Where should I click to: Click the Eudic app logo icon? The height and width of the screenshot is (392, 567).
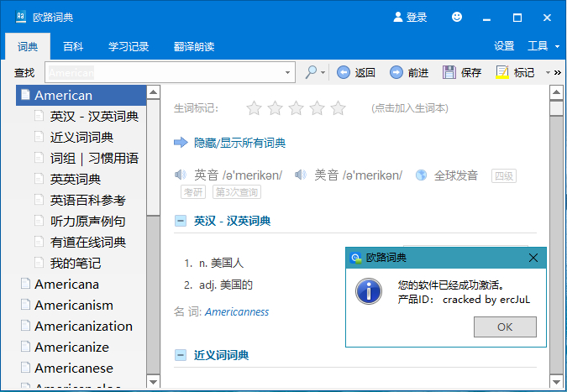point(21,17)
